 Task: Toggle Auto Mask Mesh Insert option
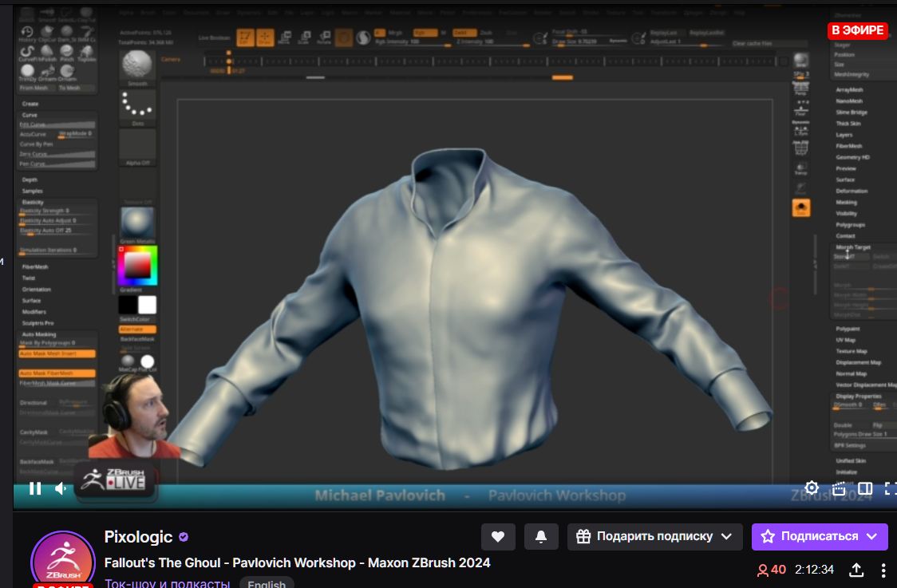point(57,354)
